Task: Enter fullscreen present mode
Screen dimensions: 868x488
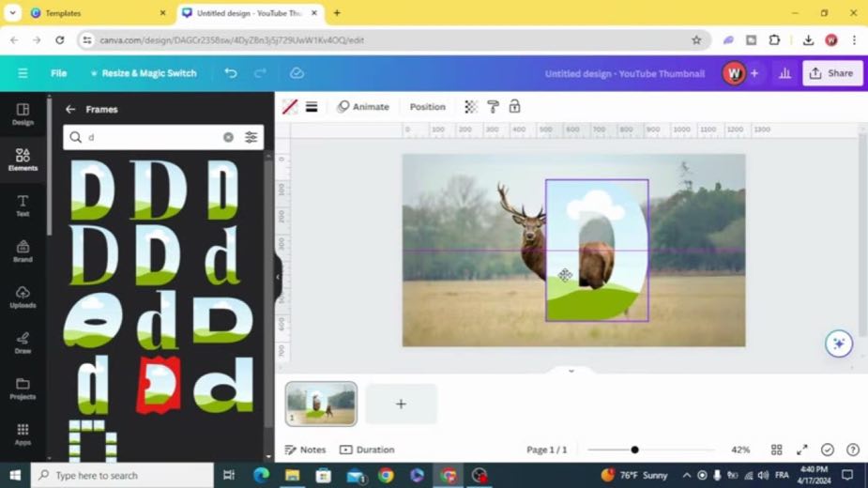Action: click(x=802, y=450)
